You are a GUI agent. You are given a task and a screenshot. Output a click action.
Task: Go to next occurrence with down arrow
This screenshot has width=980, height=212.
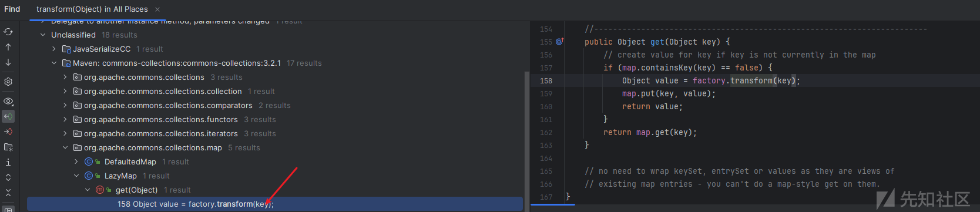click(8, 62)
